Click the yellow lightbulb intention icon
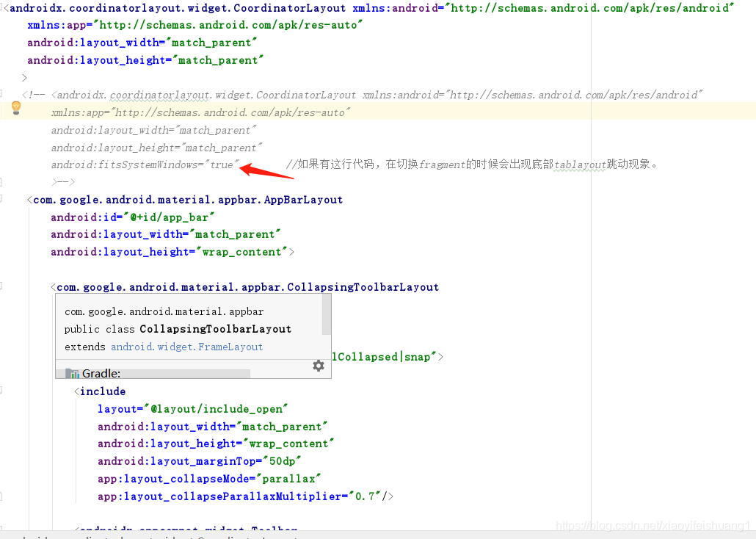The width and height of the screenshot is (756, 539). coord(16,109)
